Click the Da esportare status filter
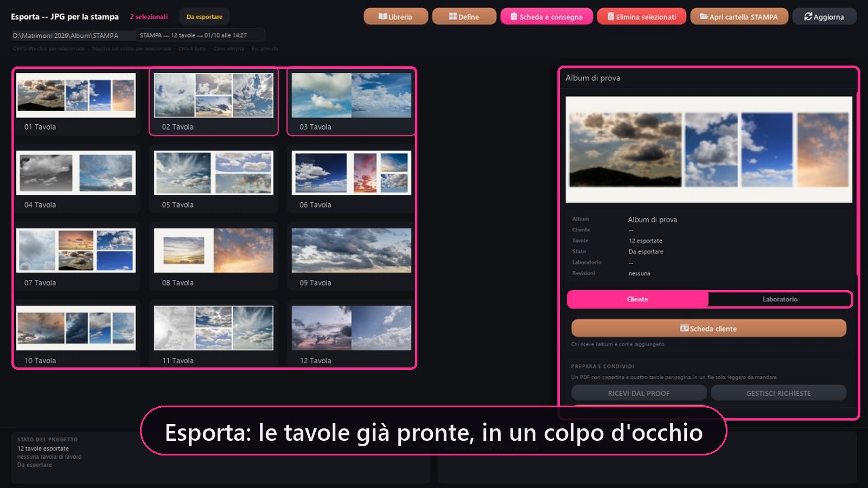868x488 pixels. coord(205,17)
